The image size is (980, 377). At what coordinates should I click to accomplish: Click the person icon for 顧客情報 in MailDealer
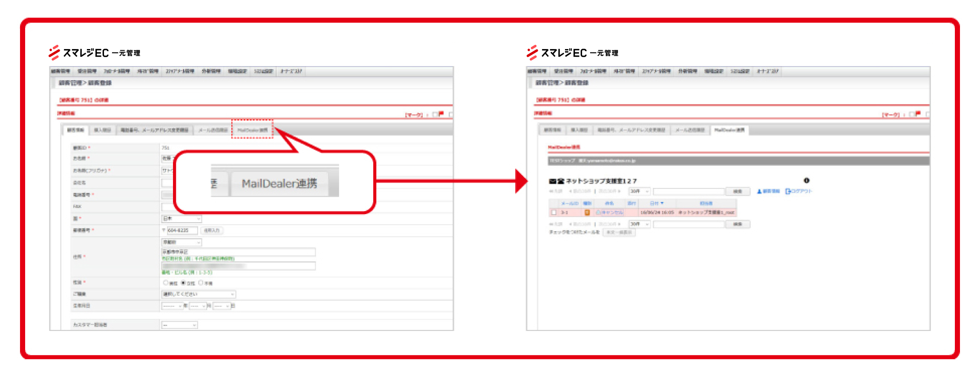pyautogui.click(x=759, y=191)
